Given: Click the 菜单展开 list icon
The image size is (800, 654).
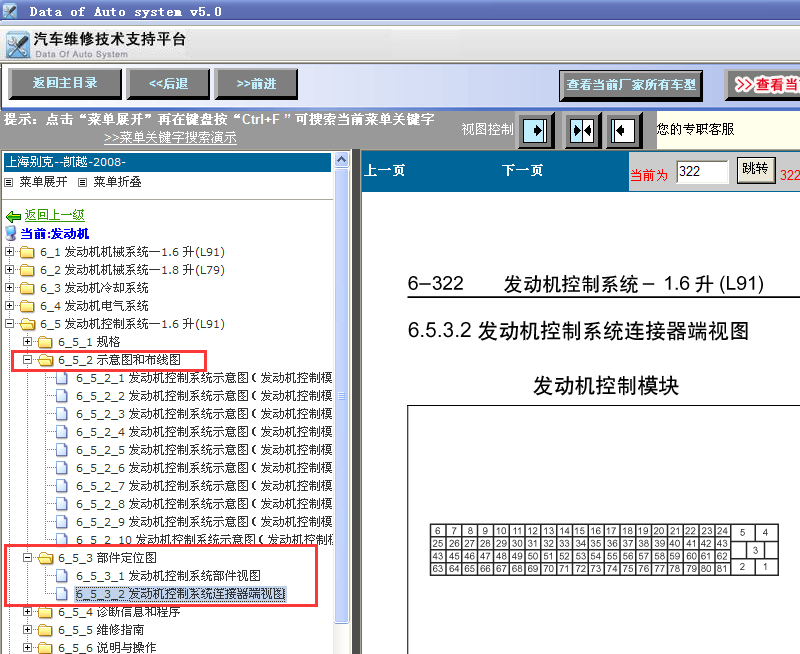Looking at the screenshot, I should click(8, 182).
